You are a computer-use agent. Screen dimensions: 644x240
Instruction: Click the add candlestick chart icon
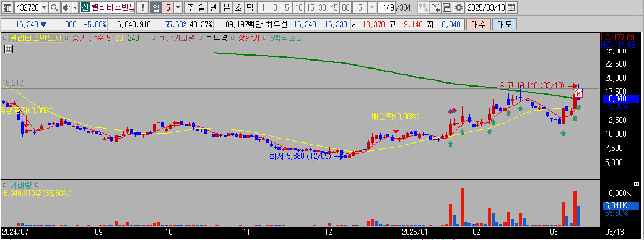click(423, 7)
